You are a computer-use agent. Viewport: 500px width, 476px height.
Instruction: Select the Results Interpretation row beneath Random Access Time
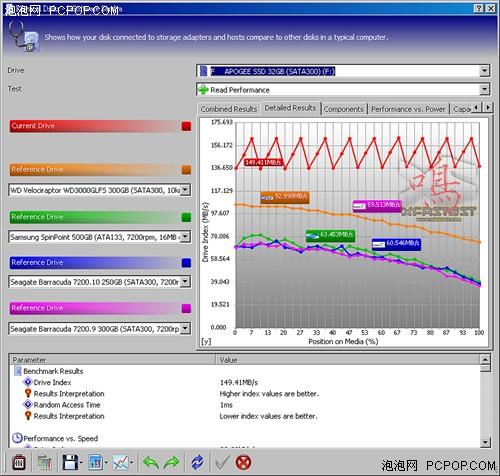point(69,416)
